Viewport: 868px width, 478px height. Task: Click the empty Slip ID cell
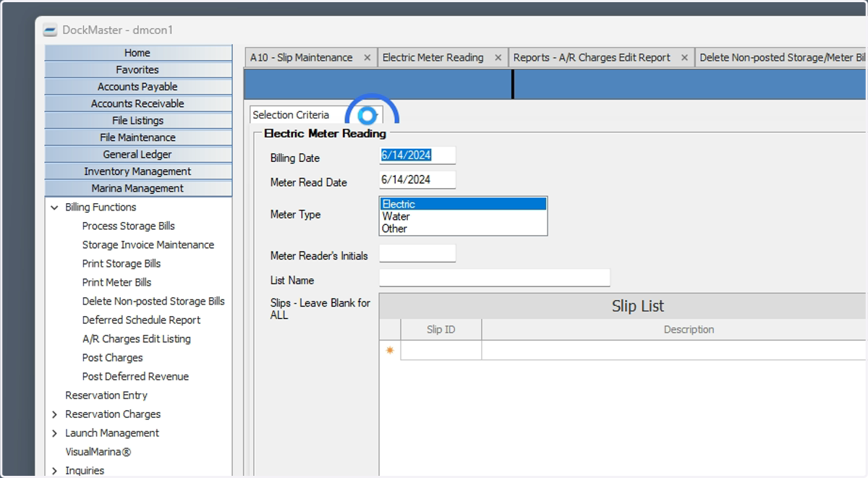click(441, 351)
